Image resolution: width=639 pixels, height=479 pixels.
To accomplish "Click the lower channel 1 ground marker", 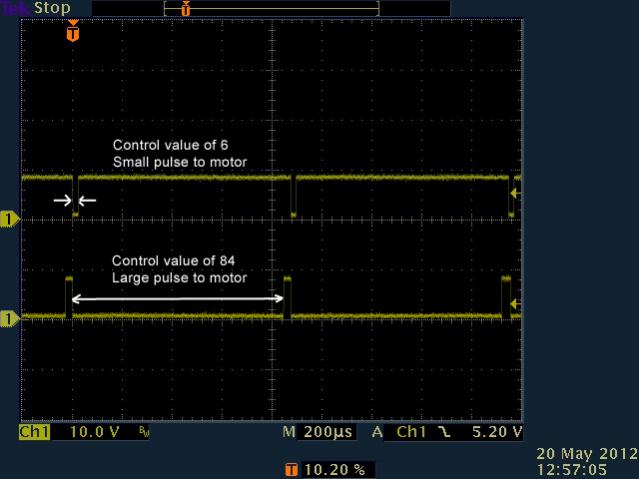I will point(9,318).
